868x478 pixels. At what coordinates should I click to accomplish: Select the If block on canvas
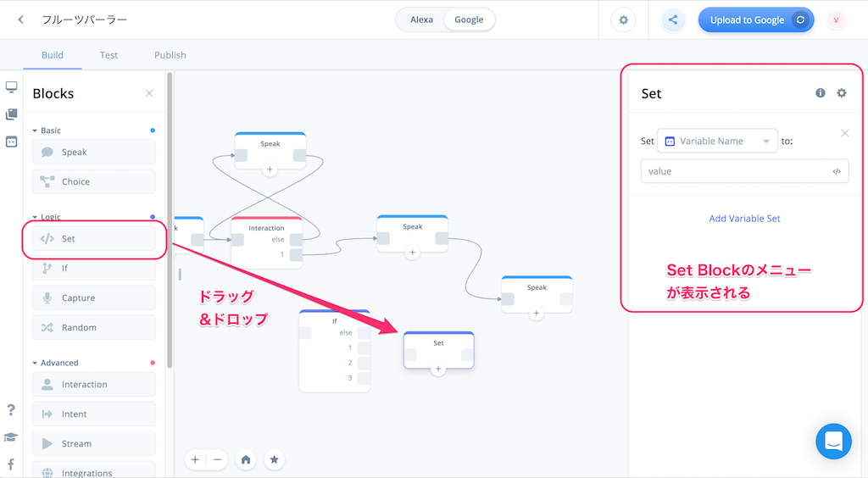coord(334,351)
